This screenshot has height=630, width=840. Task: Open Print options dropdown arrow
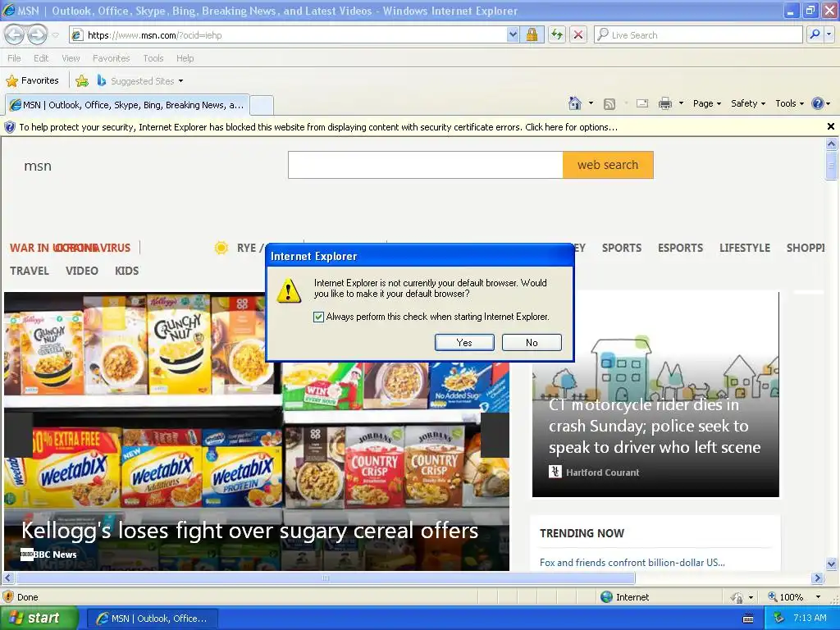681,103
